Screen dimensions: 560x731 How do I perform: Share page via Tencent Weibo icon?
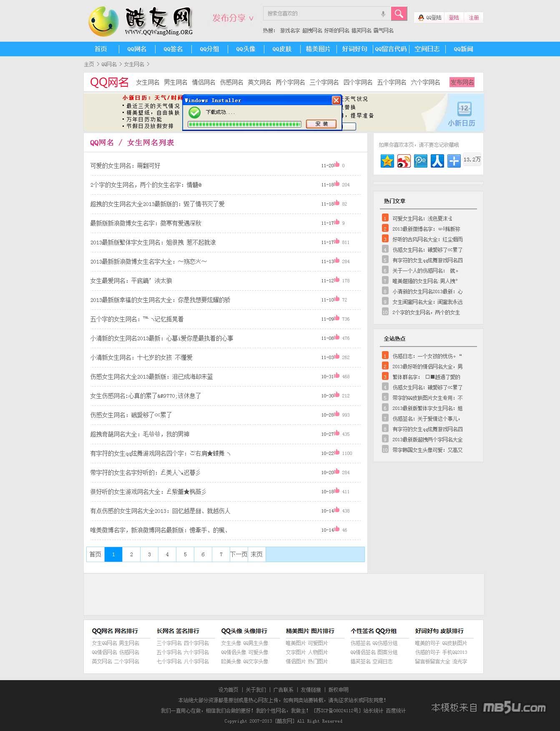(x=420, y=161)
